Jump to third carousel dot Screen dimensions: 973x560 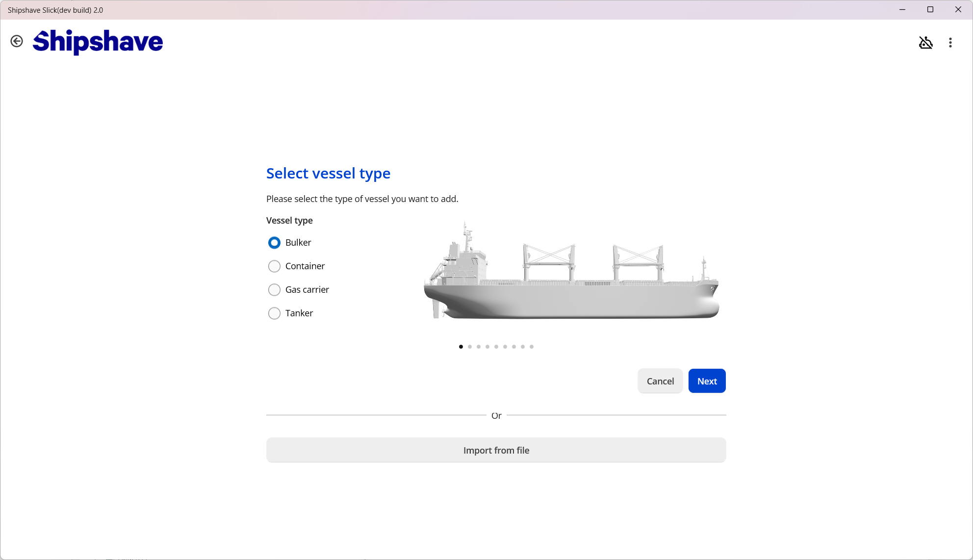(x=479, y=347)
